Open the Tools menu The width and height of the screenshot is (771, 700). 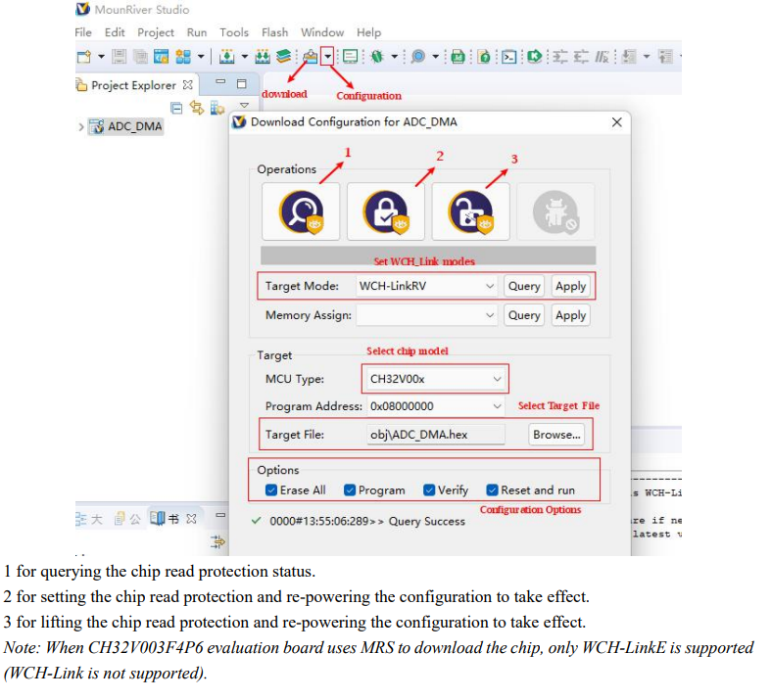point(234,32)
